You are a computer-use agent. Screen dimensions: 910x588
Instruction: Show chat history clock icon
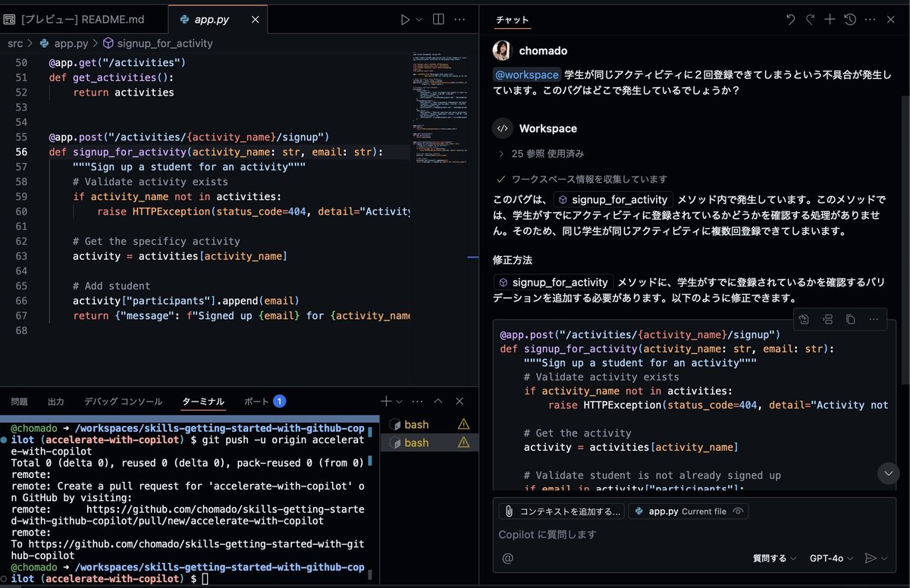850,20
